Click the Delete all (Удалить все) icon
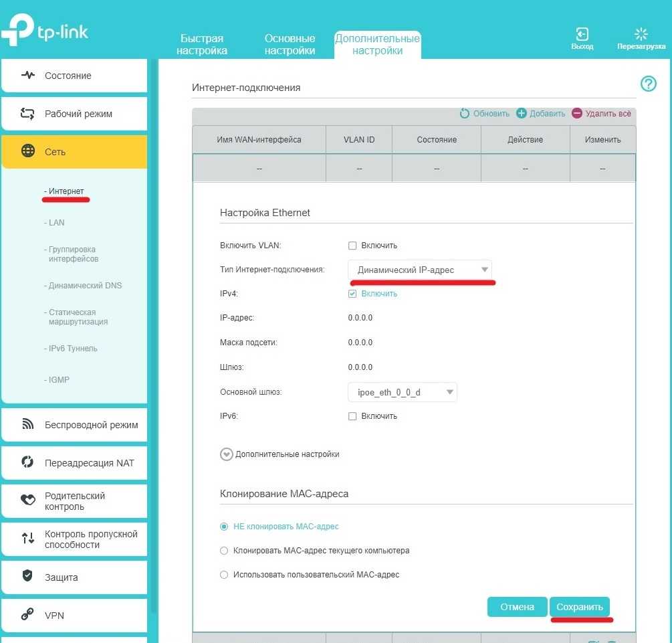 (577, 114)
